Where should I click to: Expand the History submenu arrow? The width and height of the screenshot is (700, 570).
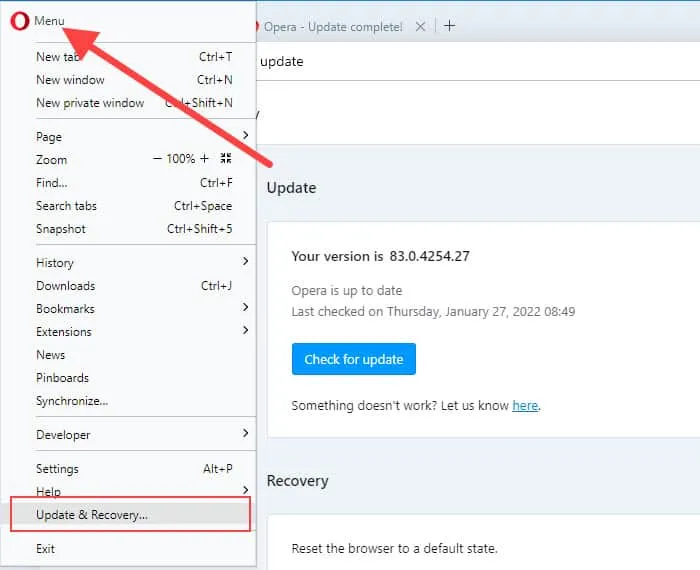pos(245,261)
